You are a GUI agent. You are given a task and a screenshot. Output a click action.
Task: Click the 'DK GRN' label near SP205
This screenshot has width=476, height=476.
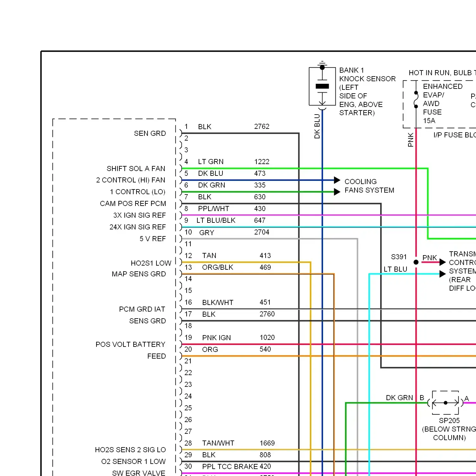pyautogui.click(x=400, y=398)
